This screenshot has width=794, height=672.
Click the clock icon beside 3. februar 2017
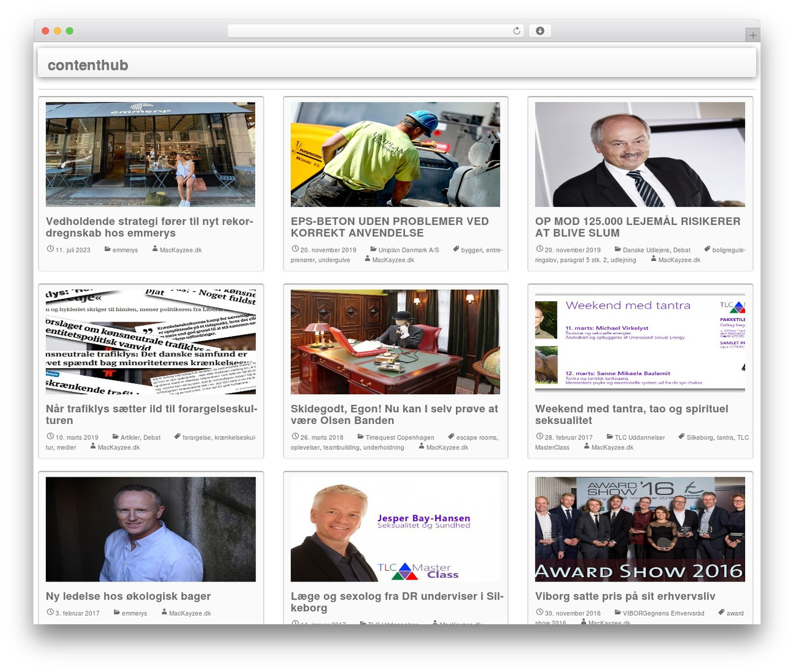point(50,612)
